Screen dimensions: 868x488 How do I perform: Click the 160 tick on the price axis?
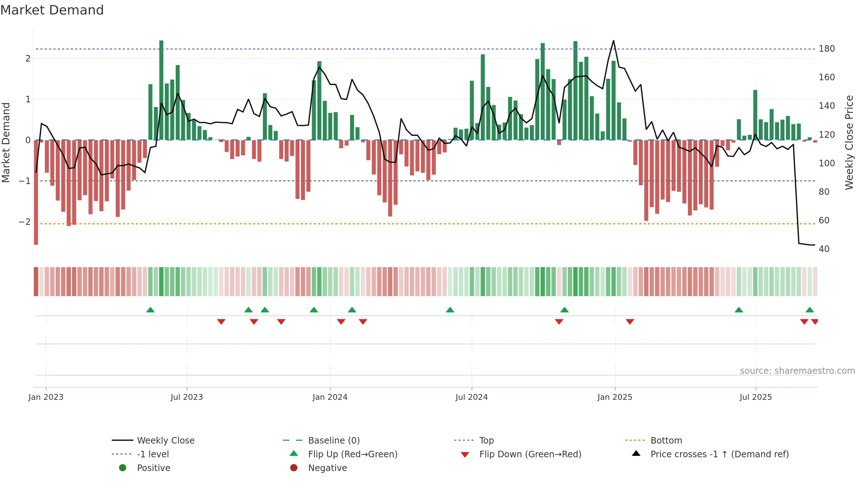click(827, 77)
